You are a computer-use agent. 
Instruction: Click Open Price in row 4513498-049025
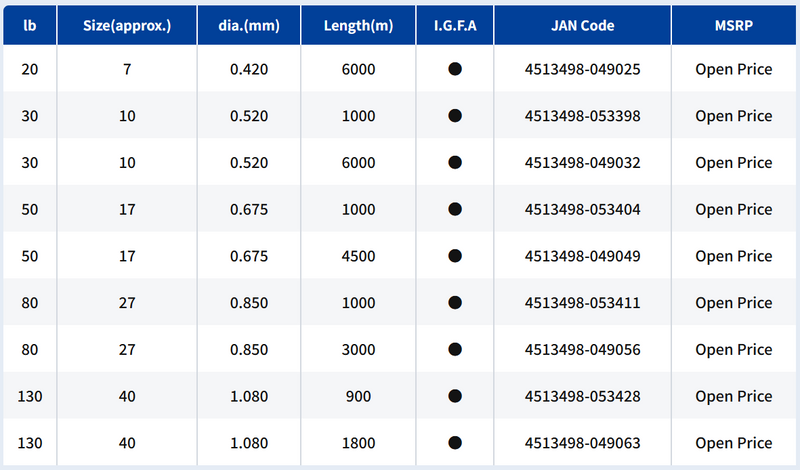(x=734, y=69)
